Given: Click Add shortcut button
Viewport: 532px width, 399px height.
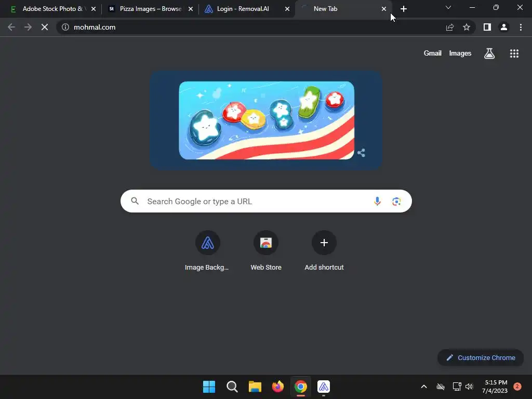Looking at the screenshot, I should tap(324, 251).
